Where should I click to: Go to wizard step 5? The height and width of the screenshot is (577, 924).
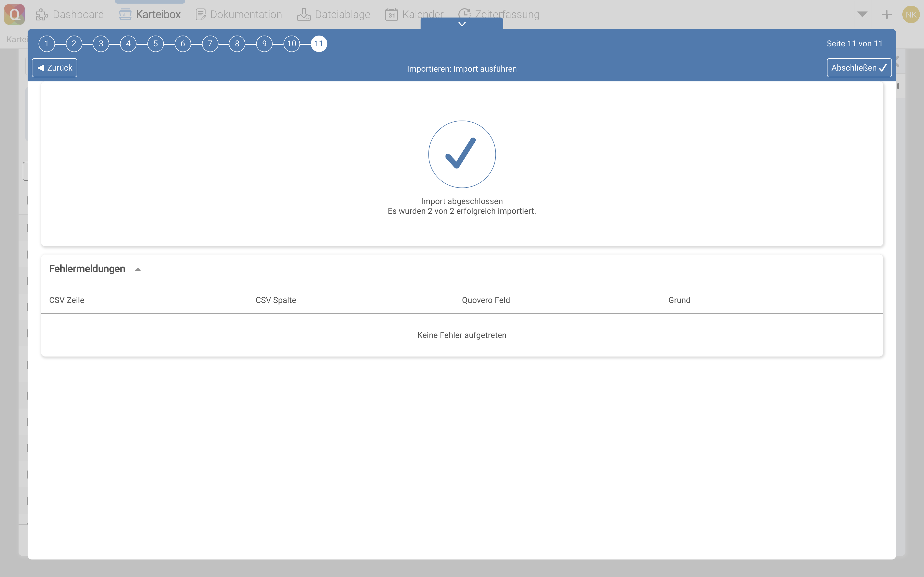pos(155,44)
